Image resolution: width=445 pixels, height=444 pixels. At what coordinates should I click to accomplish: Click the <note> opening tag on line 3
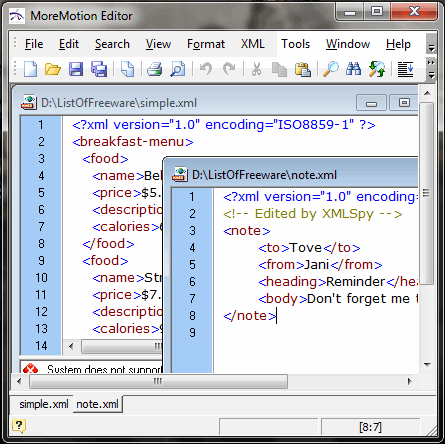247,231
